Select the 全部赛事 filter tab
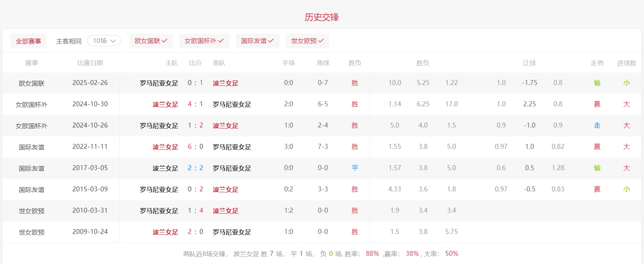Image resolution: width=644 pixels, height=264 pixels. pos(28,41)
